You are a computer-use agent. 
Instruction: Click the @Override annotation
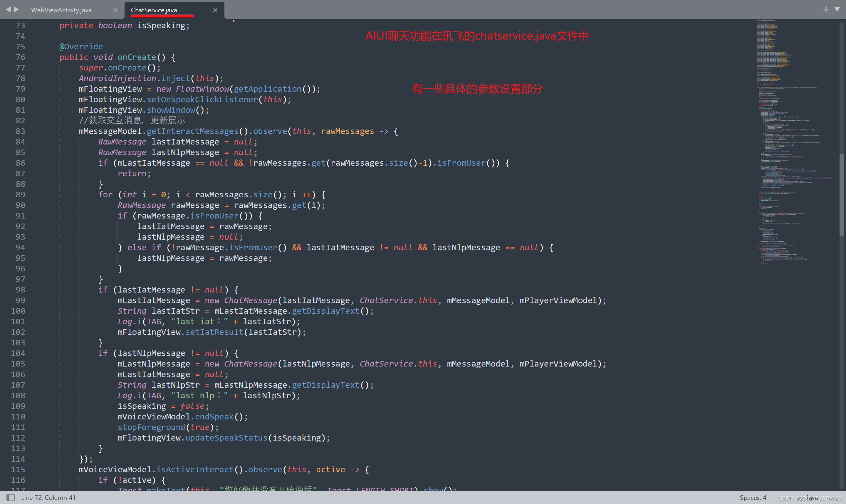[x=81, y=46]
